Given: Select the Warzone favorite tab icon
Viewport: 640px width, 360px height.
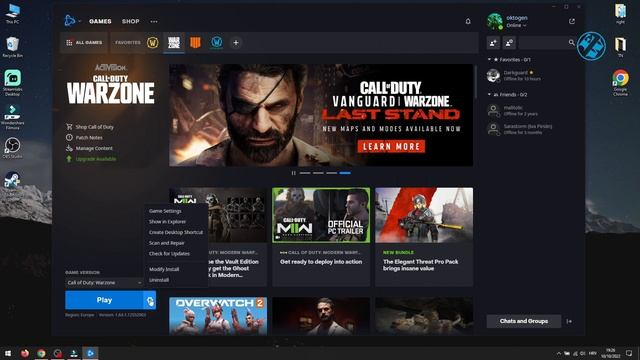Looking at the screenshot, I should click(x=174, y=42).
